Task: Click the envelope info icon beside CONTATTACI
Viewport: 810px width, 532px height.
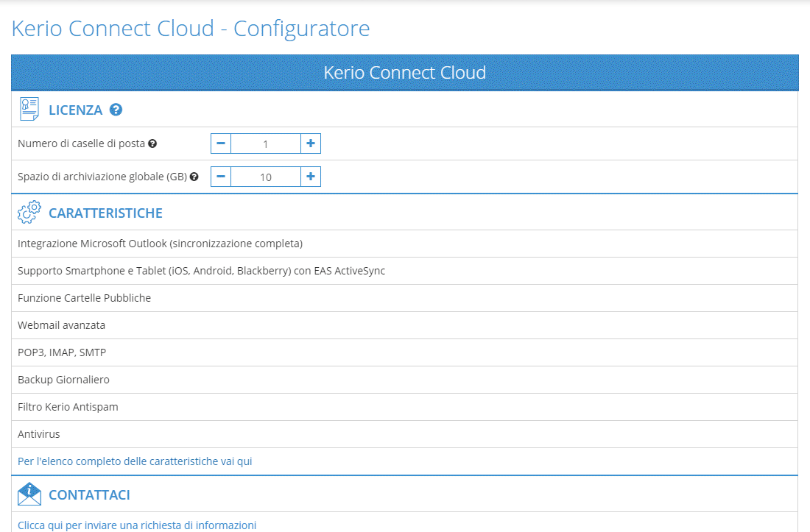Action: click(29, 494)
